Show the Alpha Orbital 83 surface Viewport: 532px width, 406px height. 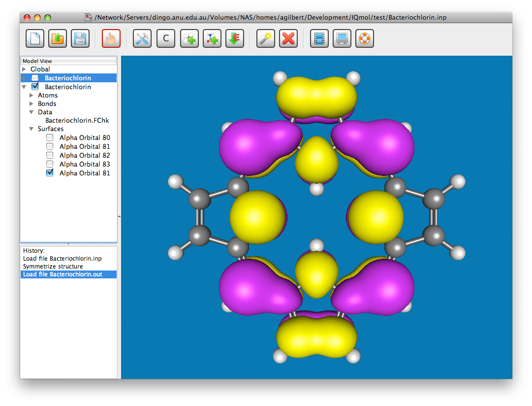pyautogui.click(x=50, y=164)
